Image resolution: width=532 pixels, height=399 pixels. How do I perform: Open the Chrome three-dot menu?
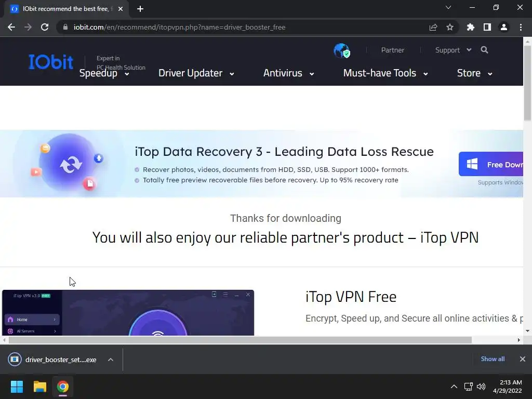click(x=521, y=27)
